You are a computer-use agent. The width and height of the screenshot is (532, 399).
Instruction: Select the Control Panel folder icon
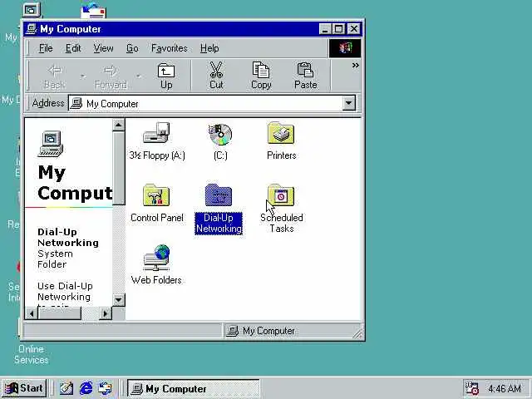156,195
